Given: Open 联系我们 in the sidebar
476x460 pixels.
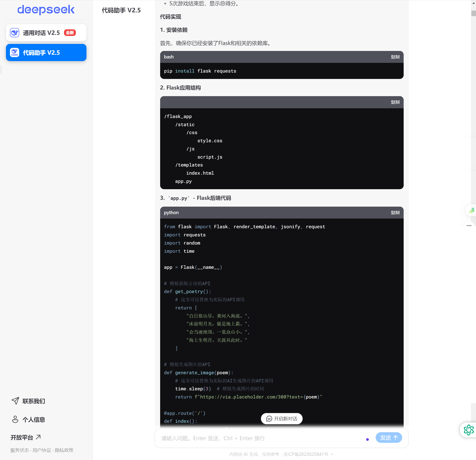Looking at the screenshot, I should 28,401.
